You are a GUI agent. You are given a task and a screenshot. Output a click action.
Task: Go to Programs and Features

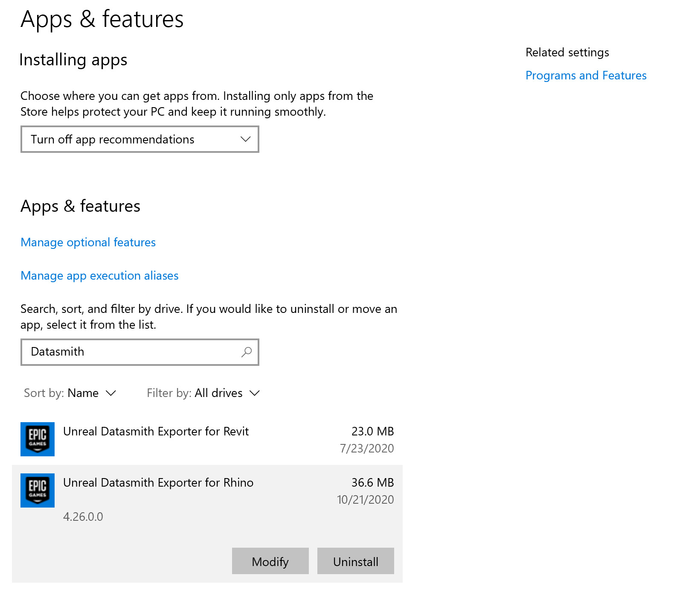[x=586, y=75]
